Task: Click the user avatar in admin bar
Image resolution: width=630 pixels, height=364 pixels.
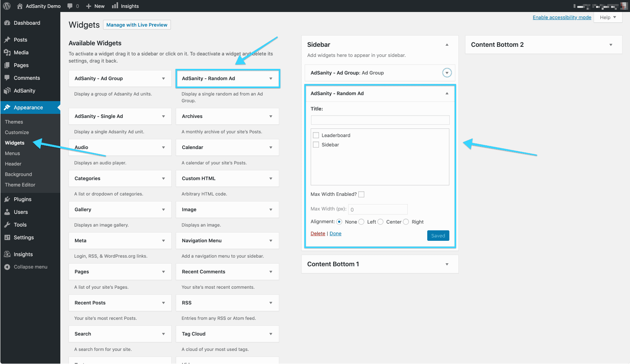Action: (624, 6)
